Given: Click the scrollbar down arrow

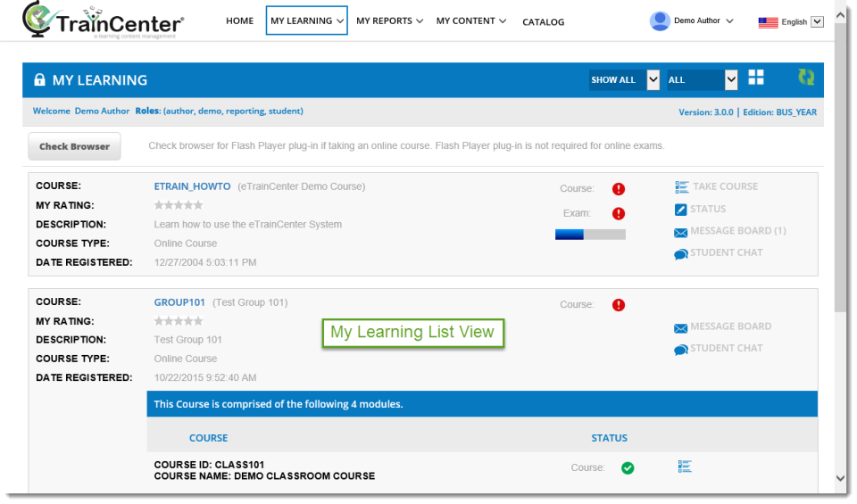Looking at the screenshot, I should [841, 478].
